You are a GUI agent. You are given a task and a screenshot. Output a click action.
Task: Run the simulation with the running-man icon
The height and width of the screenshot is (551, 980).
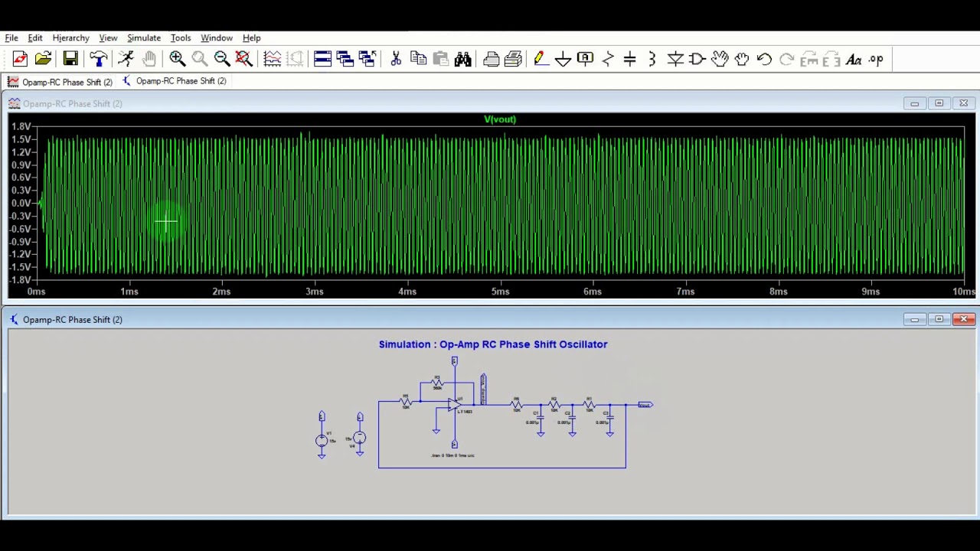(126, 59)
